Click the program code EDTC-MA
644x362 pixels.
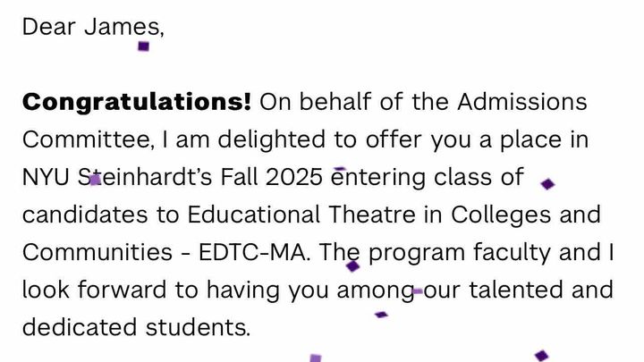(x=252, y=252)
